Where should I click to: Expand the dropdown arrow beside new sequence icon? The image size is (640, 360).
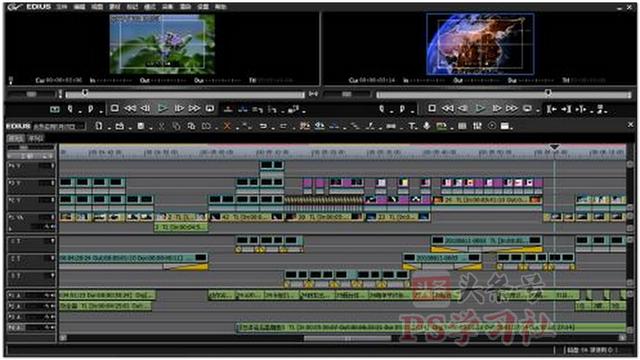pos(109,128)
